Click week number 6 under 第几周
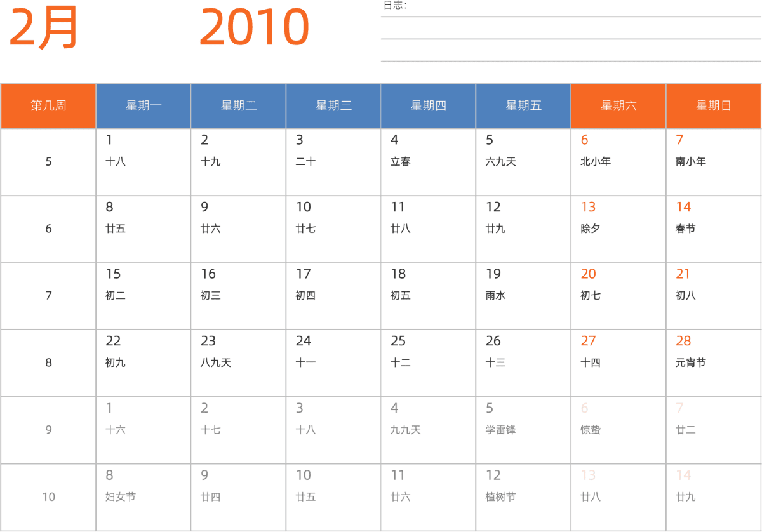This screenshot has width=762, height=532. 48,229
